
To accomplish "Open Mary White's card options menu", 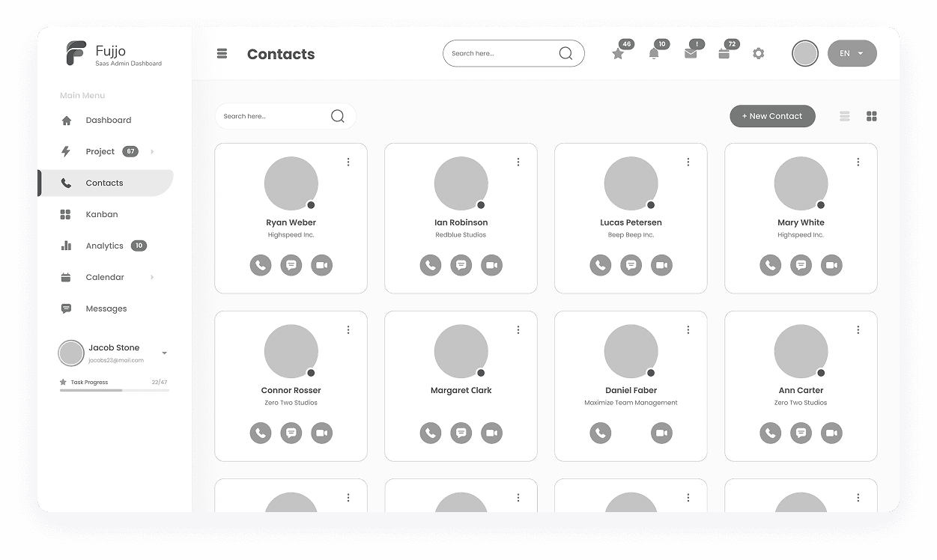I will click(858, 161).
